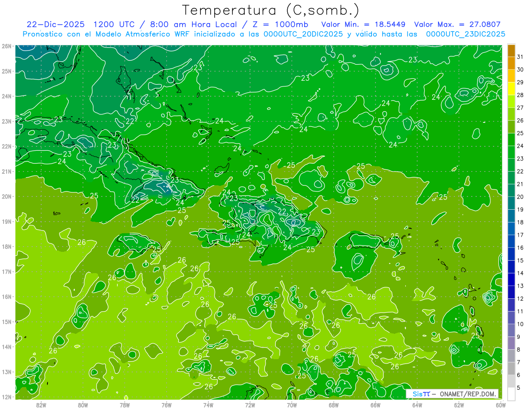Click legend value 14

[x=520, y=273]
